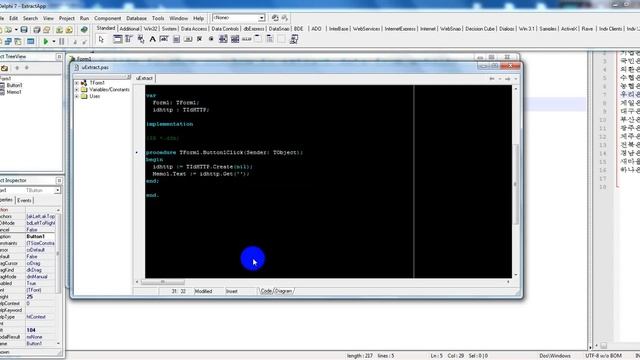The width and height of the screenshot is (640, 360).
Task: Pick the Memo component from the palette
Action: pos(176,39)
